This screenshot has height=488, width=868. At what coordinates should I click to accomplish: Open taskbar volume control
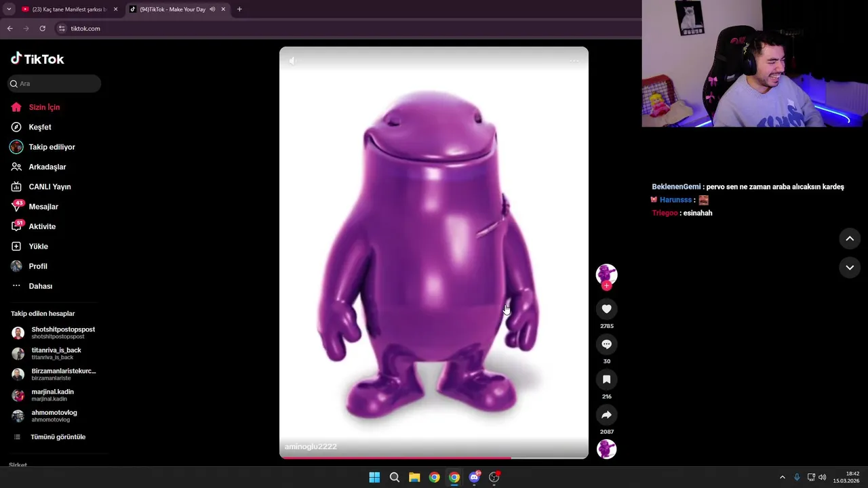[x=822, y=477]
